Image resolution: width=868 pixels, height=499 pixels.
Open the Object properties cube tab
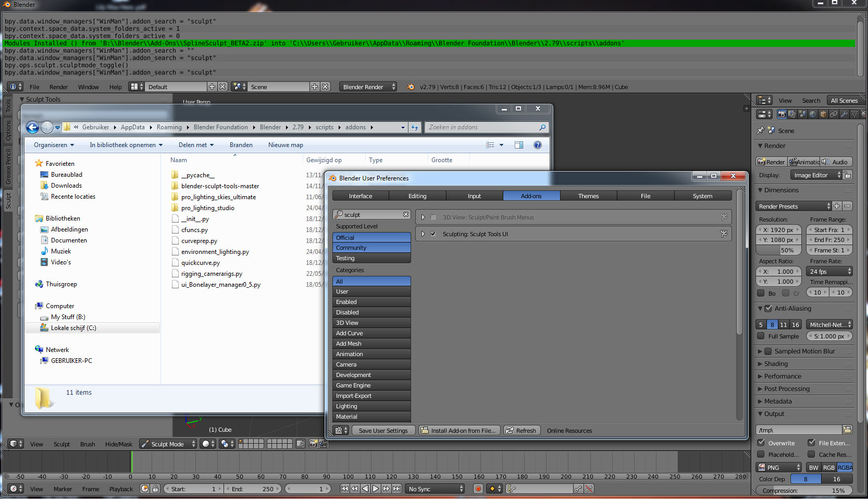823,114
